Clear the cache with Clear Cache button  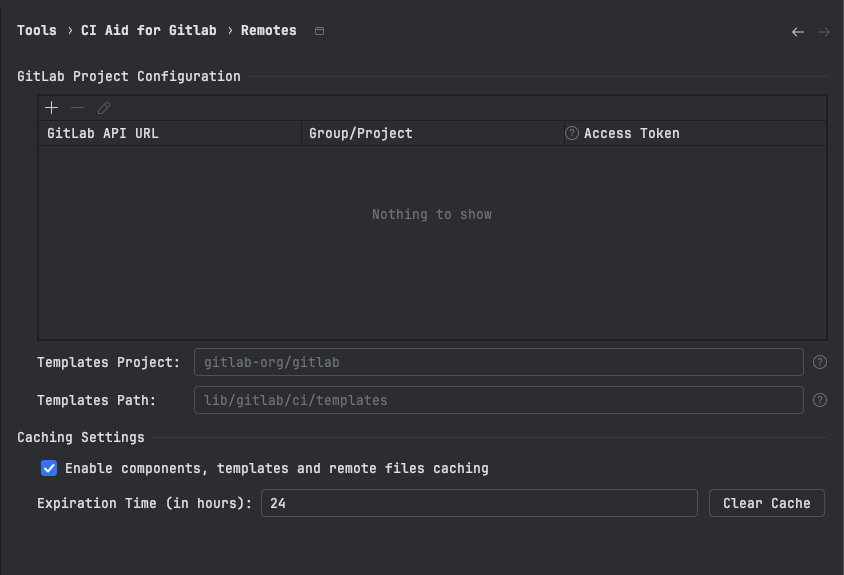click(766, 503)
